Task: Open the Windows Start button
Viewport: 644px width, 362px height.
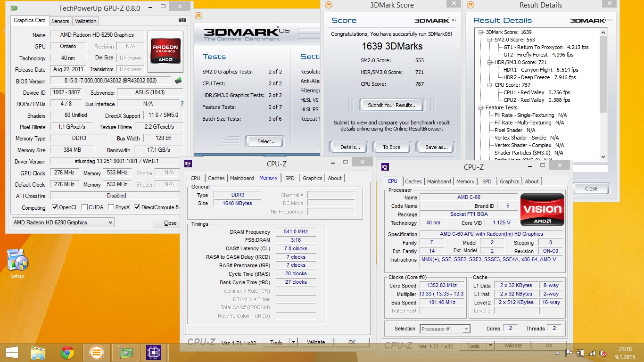Action: point(11,353)
